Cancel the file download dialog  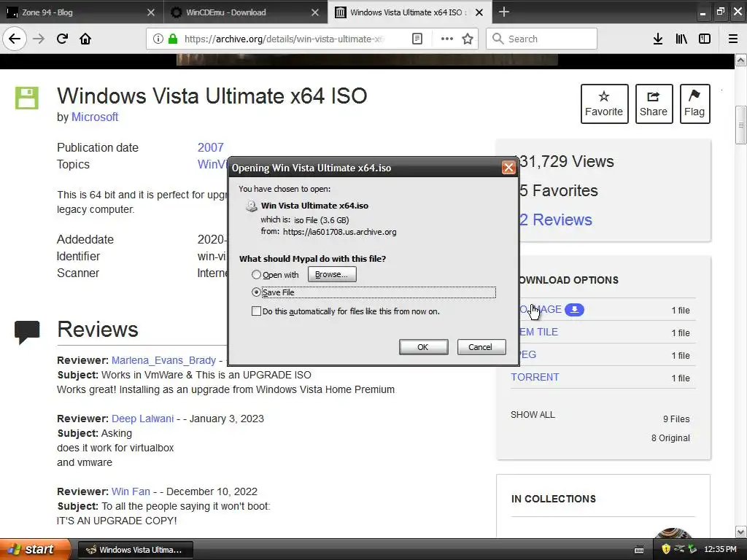pyautogui.click(x=481, y=347)
